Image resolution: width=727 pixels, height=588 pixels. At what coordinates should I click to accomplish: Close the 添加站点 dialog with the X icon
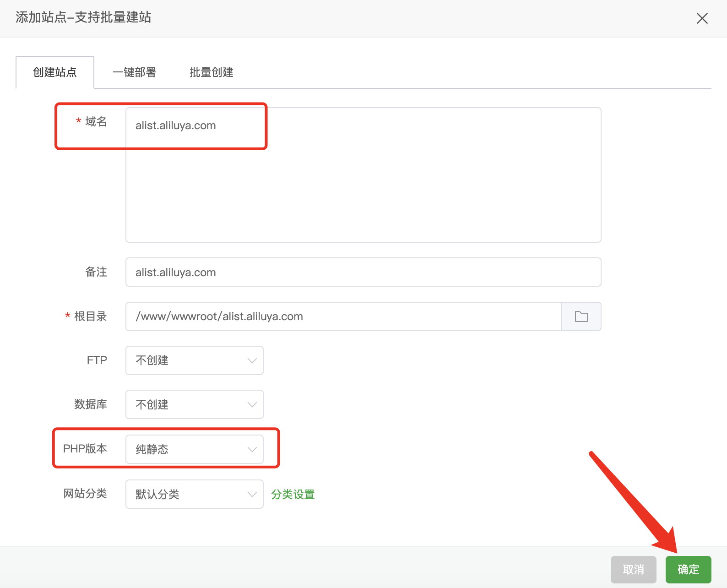[x=702, y=18]
